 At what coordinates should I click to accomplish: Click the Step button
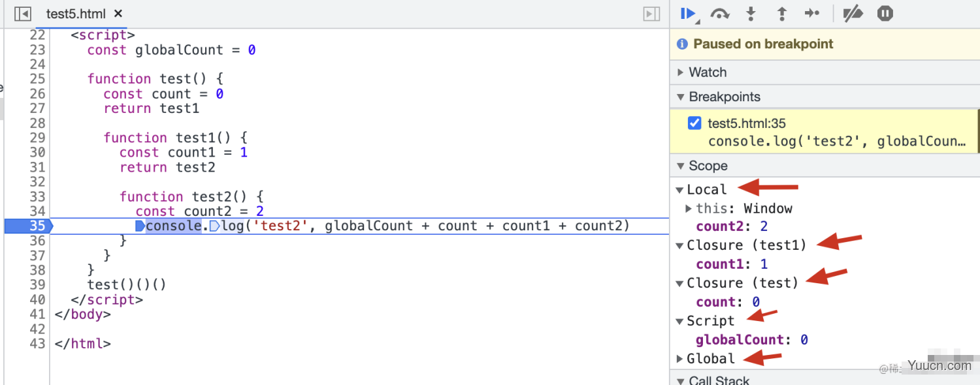tap(812, 14)
